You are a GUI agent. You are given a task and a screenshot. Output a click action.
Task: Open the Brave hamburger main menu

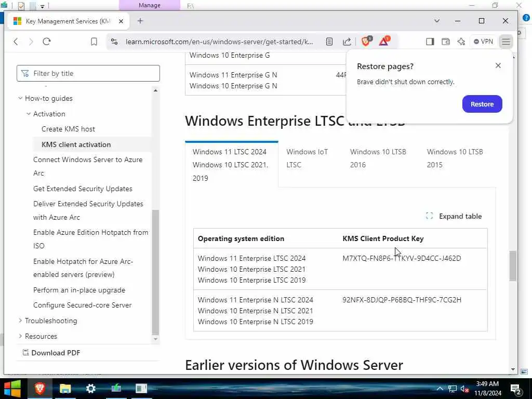click(x=506, y=42)
